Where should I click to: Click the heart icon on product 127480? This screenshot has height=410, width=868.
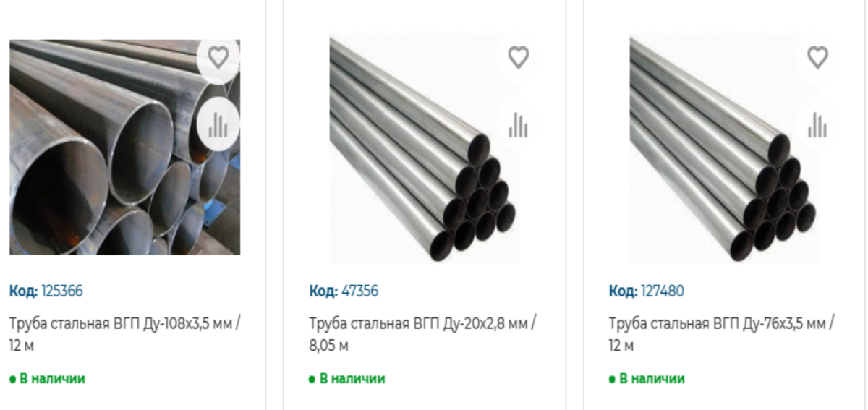click(817, 56)
